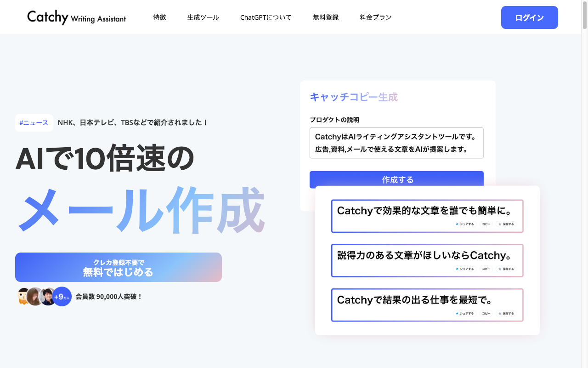Click the yellow mascot avatar
Image resolution: width=588 pixels, height=368 pixels.
[x=22, y=297]
